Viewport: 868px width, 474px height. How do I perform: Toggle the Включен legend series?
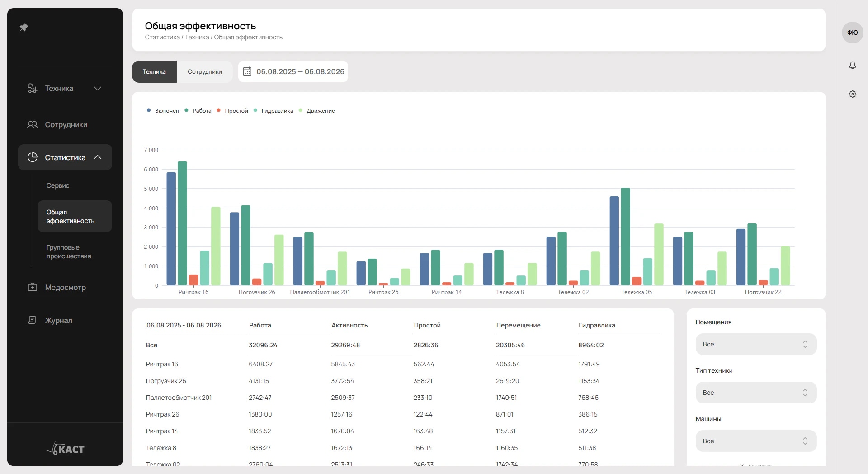tap(163, 111)
